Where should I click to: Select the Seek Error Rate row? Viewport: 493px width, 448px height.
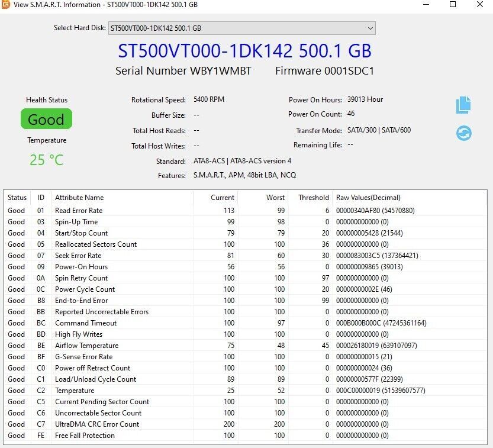245,256
